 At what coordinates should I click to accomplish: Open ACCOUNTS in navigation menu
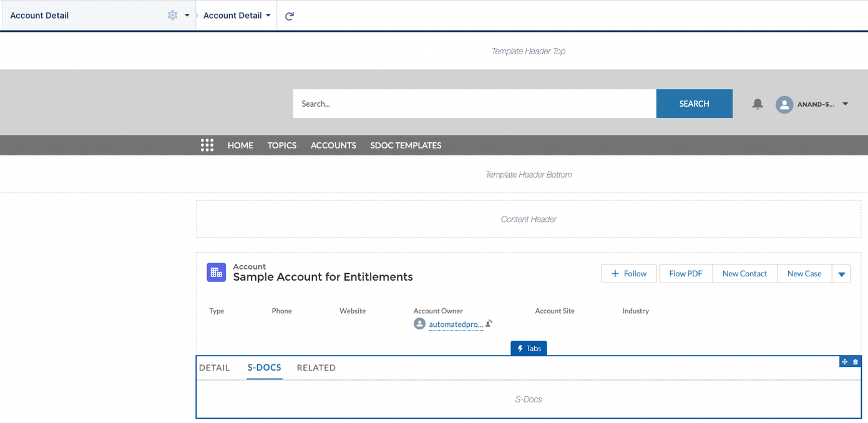(333, 145)
